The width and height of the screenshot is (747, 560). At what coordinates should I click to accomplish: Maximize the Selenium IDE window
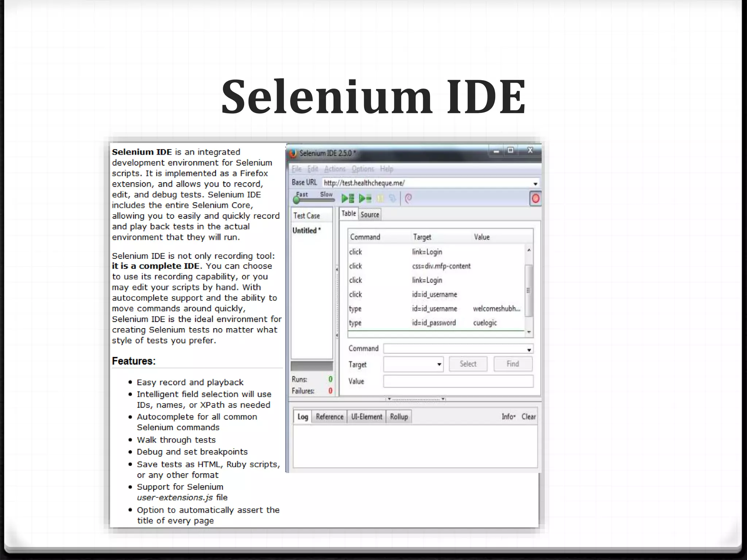[511, 150]
